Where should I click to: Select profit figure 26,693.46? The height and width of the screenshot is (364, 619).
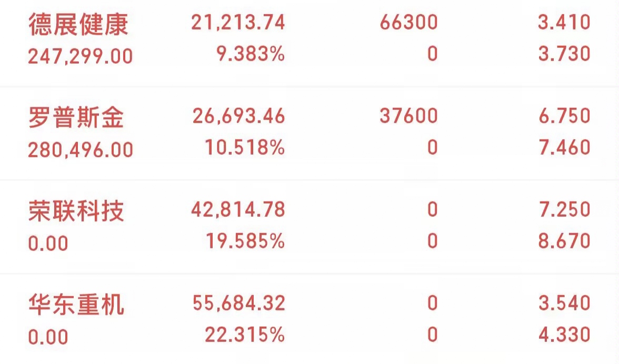click(238, 116)
